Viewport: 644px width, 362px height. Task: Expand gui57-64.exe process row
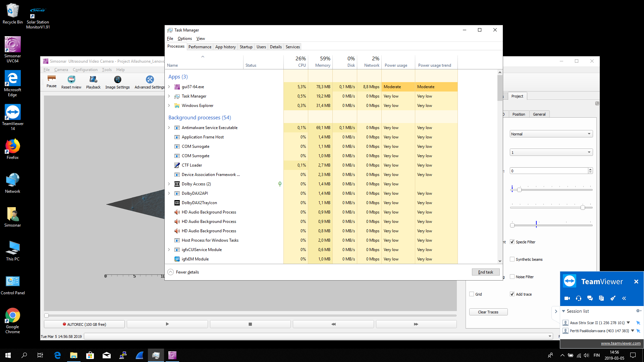pos(169,87)
